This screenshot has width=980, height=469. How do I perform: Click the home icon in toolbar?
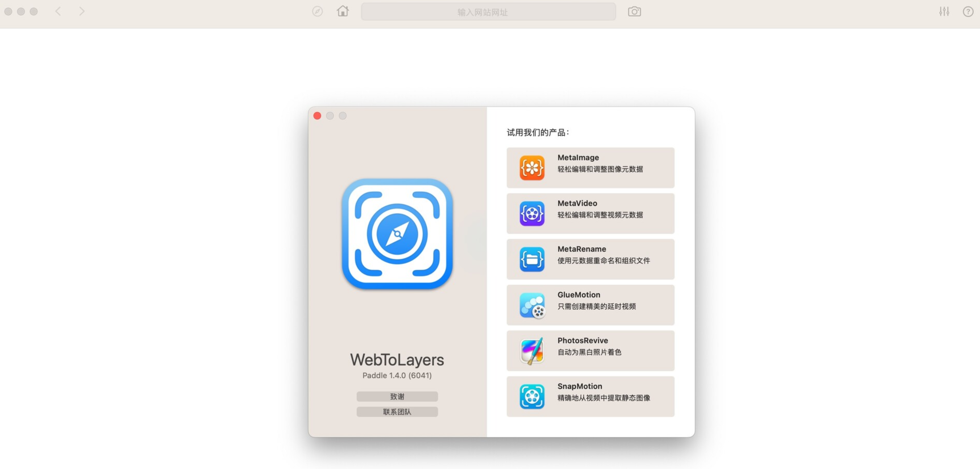(x=342, y=11)
